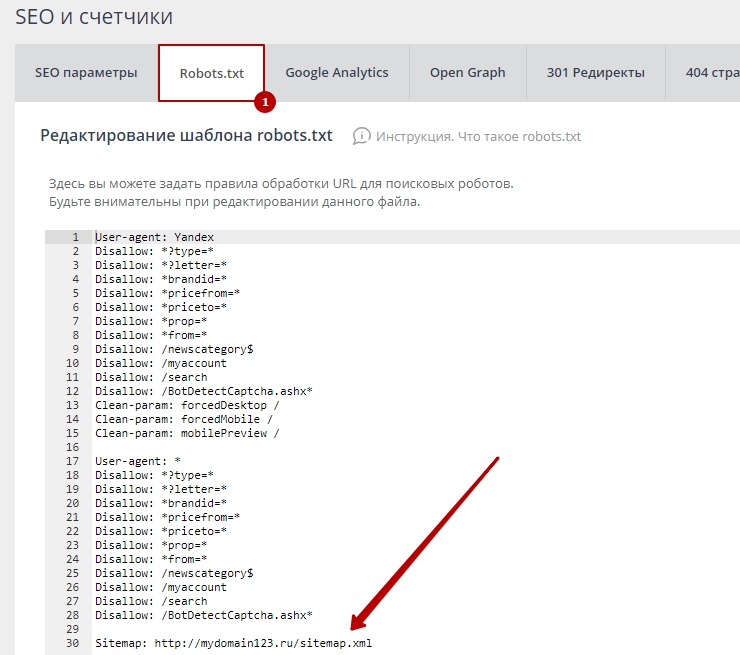Switch to the Google Analytics tab
Image resolution: width=740 pixels, height=655 pixels.
coord(336,73)
